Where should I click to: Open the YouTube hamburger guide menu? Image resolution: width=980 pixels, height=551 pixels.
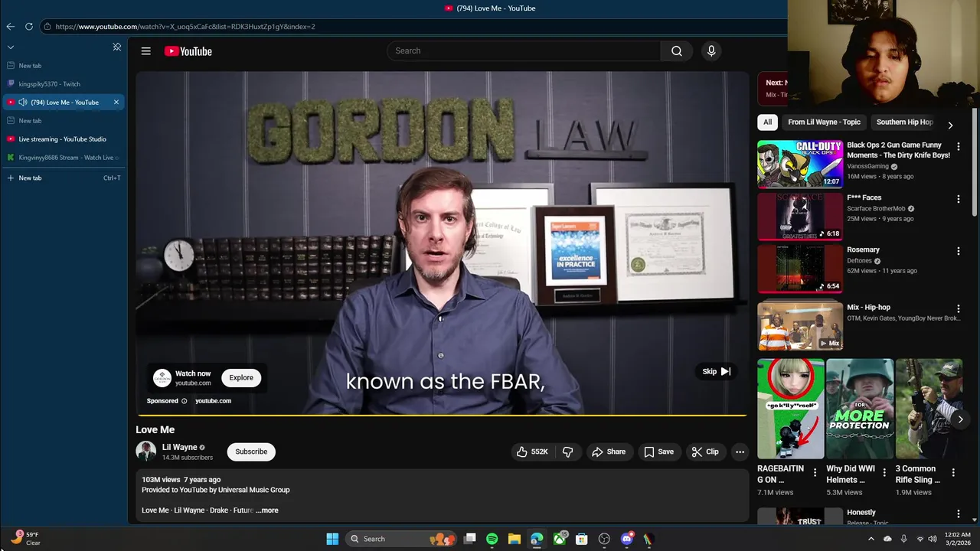point(145,51)
